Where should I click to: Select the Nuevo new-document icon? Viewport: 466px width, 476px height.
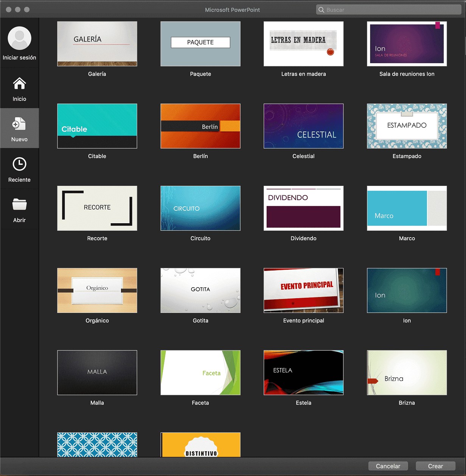pos(19,124)
